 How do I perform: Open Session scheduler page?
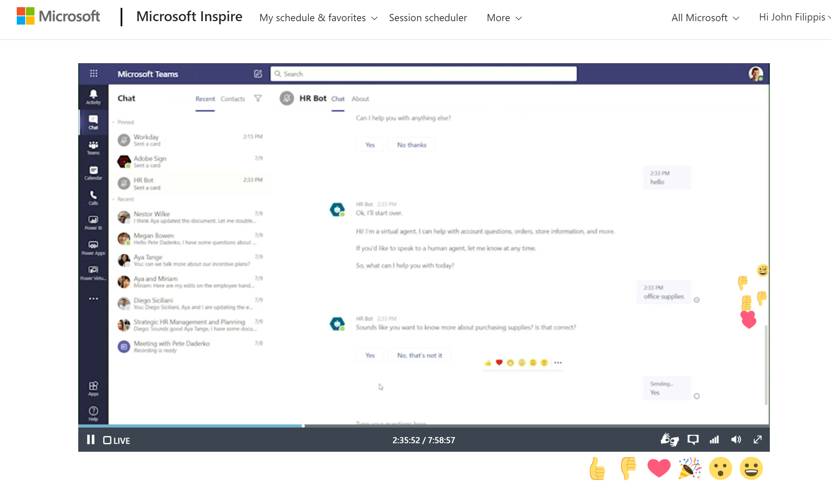pos(428,18)
